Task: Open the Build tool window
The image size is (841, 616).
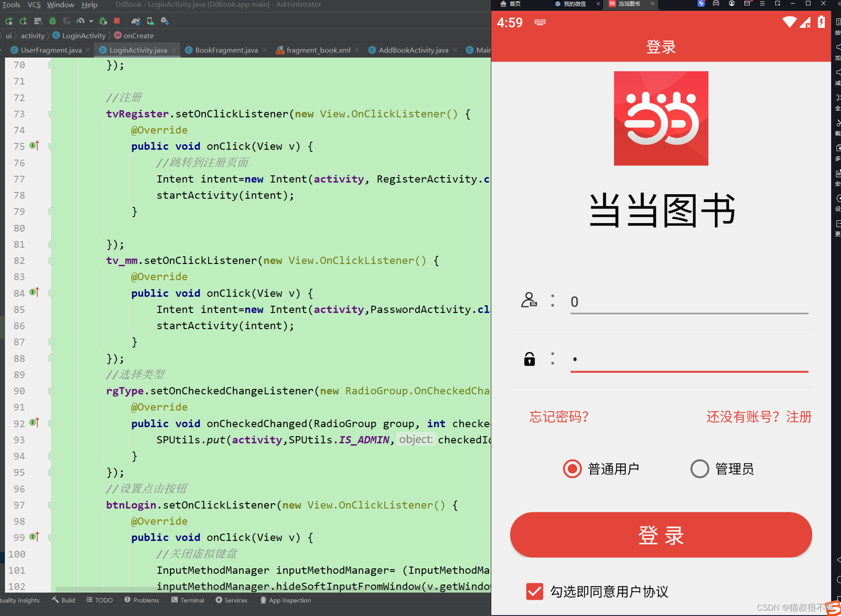Action: pyautogui.click(x=63, y=600)
